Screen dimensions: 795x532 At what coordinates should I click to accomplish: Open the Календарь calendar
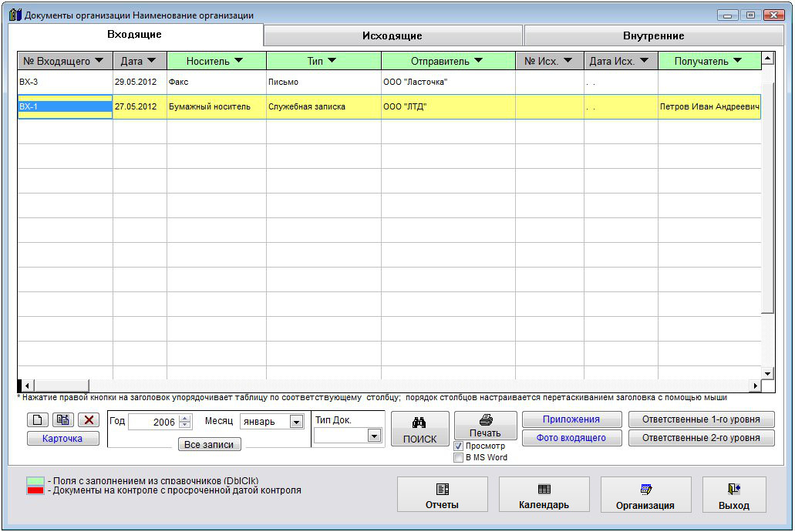click(544, 494)
